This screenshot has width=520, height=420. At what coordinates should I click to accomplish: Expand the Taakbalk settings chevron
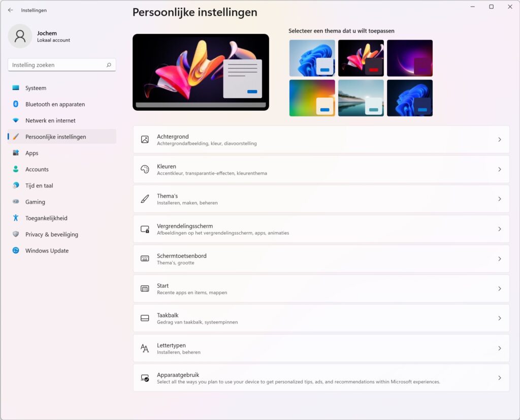click(500, 318)
